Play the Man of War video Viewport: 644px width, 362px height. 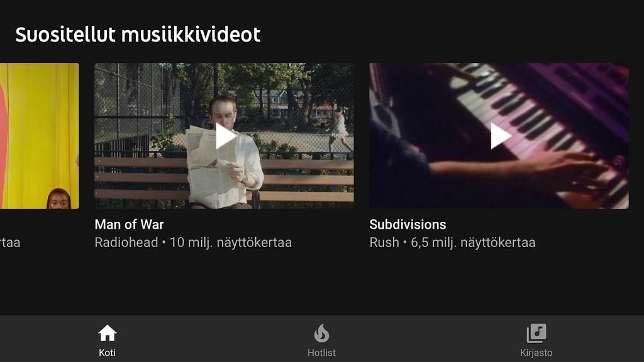click(226, 136)
